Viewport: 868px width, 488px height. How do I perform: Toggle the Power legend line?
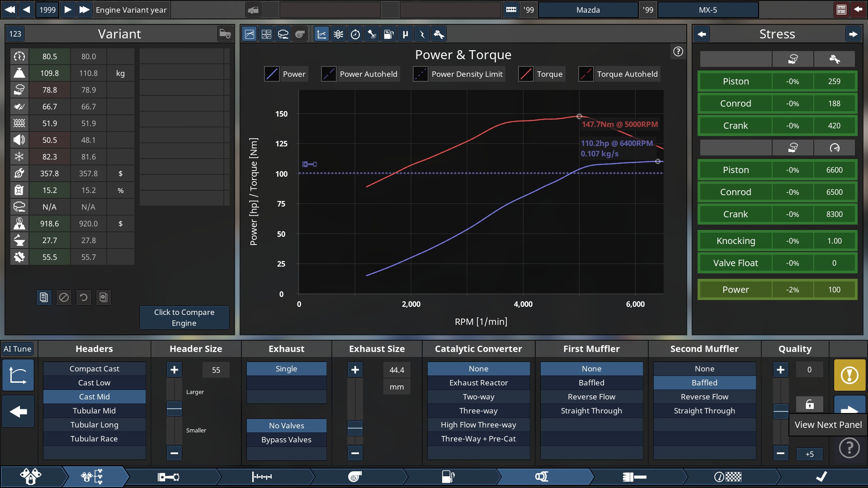(x=286, y=74)
